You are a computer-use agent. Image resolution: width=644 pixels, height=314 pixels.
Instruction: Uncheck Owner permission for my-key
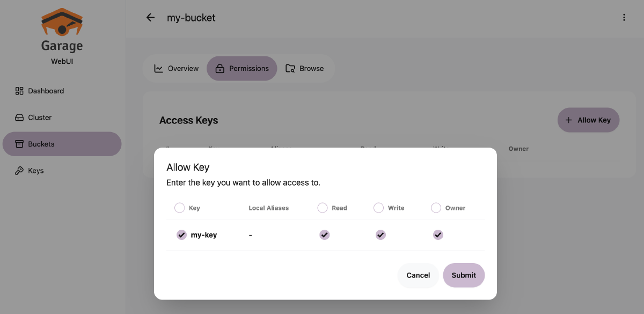[x=438, y=235]
